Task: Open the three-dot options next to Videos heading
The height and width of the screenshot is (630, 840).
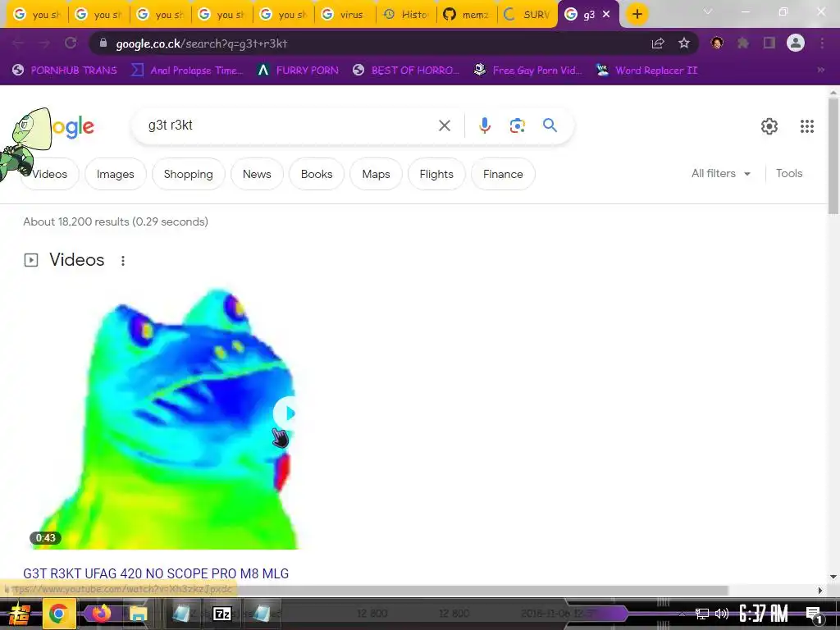Action: (x=123, y=261)
